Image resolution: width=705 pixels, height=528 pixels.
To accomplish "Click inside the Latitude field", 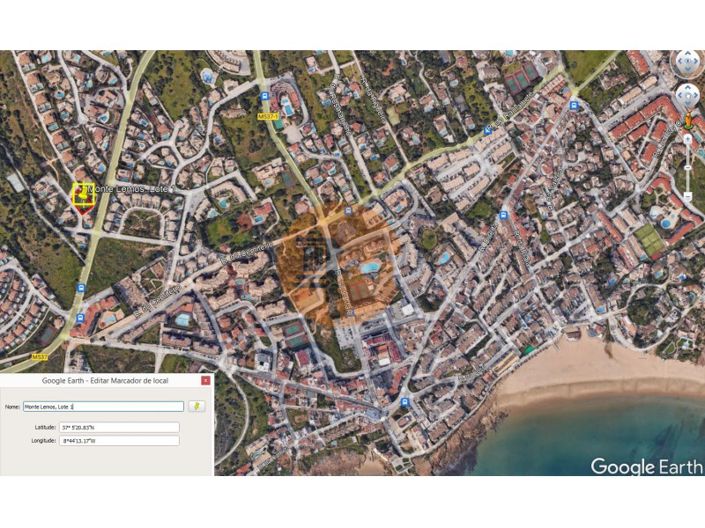I will tap(120, 427).
